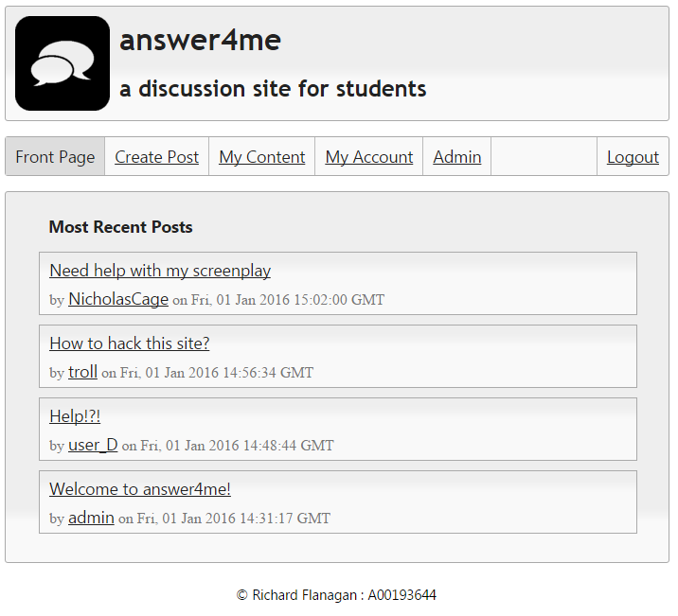The image size is (678, 616).
Task: Open post 'How to hack this site?'
Action: (130, 343)
